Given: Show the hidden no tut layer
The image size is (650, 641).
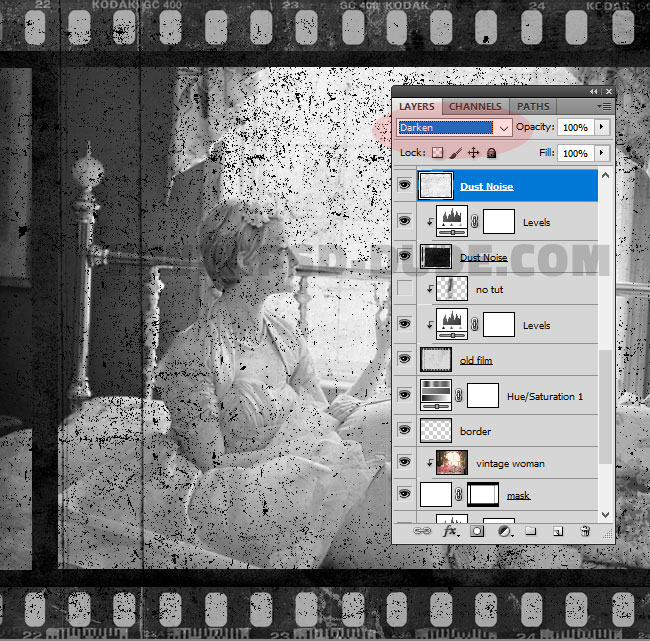Looking at the screenshot, I should [404, 288].
